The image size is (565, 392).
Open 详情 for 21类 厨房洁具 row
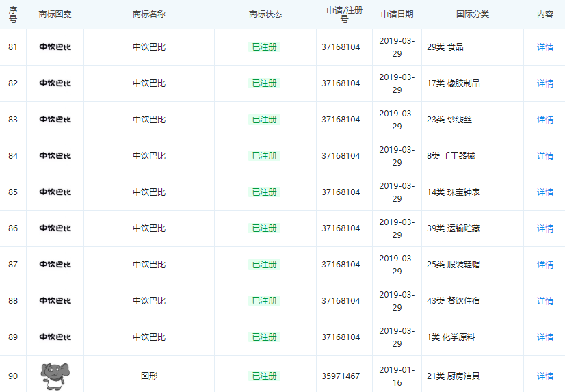544,376
